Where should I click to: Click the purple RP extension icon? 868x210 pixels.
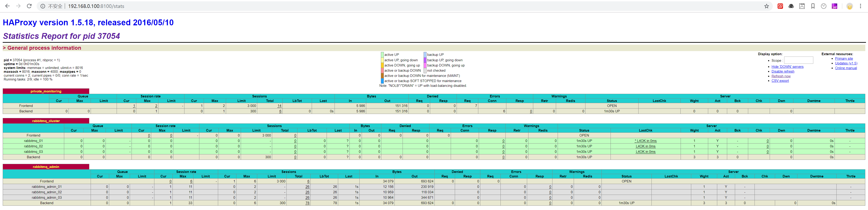pos(835,6)
